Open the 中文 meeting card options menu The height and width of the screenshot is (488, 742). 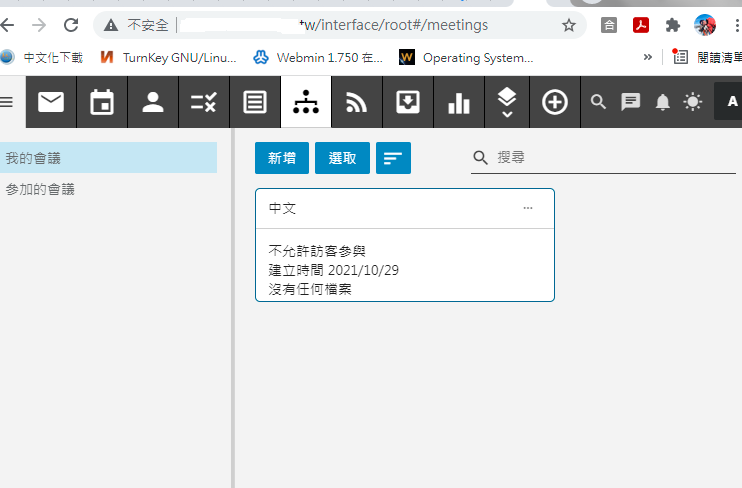click(x=528, y=208)
